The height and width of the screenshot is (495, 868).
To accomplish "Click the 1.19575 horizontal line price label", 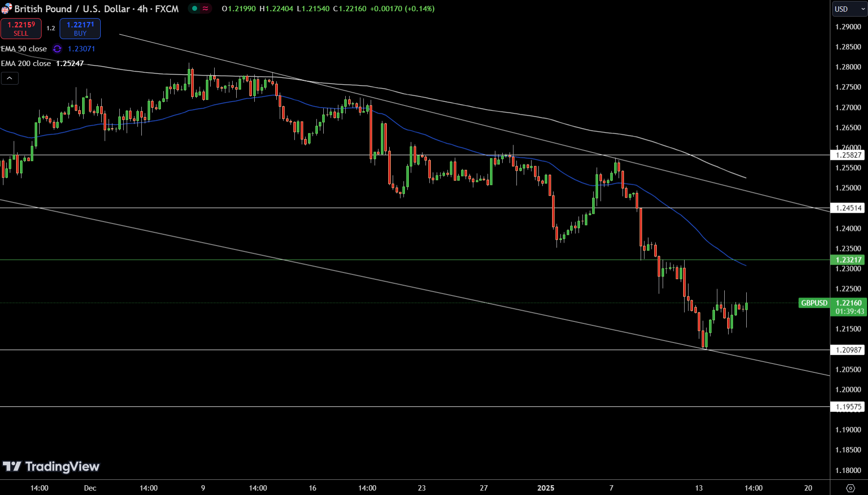I will (x=848, y=406).
